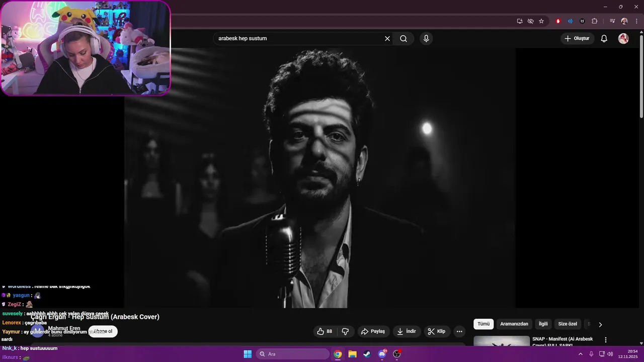This screenshot has width=644, height=362.
Task: Like the video with thumbs up
Action: pos(325,331)
